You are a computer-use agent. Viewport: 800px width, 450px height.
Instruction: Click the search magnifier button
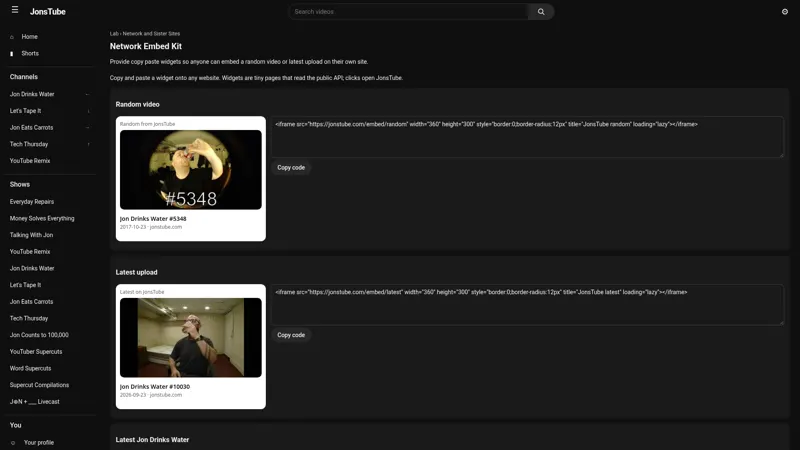[x=541, y=12]
